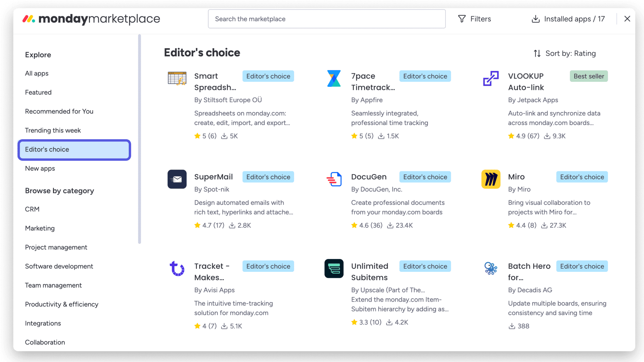Browse the Marketing category

(x=40, y=228)
